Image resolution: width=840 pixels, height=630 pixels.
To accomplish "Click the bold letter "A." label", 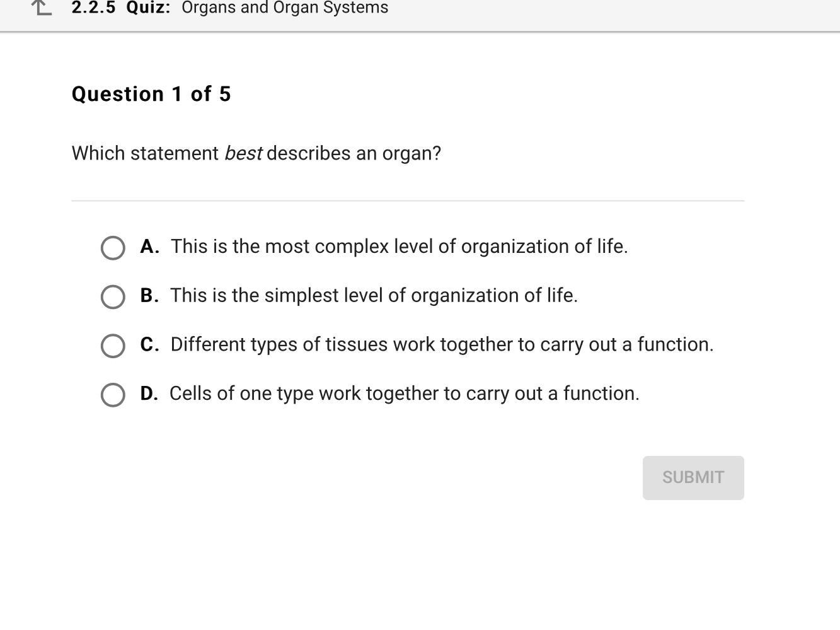I will [x=149, y=247].
